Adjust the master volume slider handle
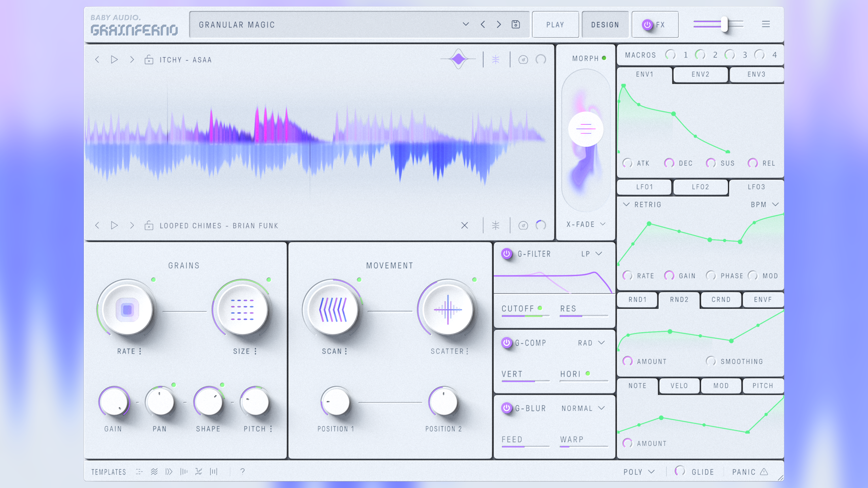 point(724,24)
